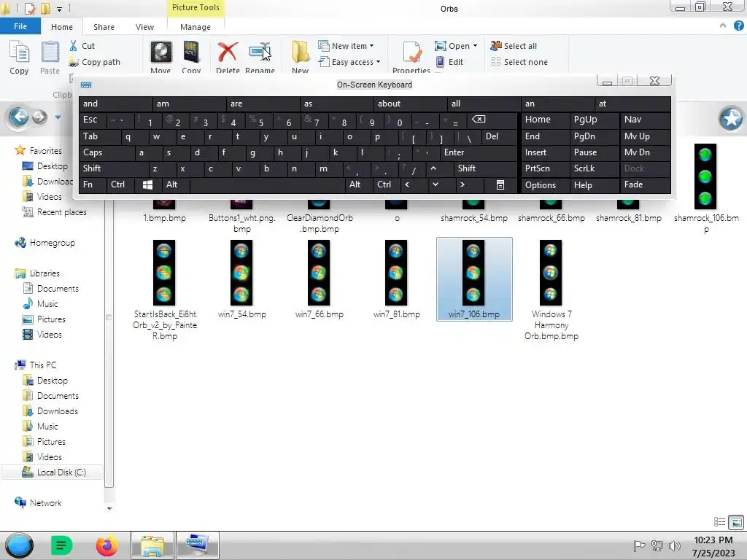This screenshot has width=747, height=560.
Task: Click the help question mark icon
Action: click(x=738, y=26)
